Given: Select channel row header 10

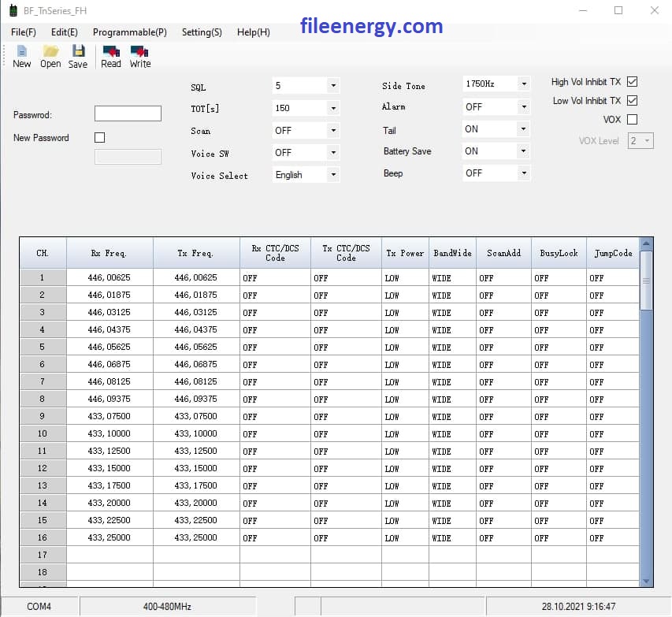Looking at the screenshot, I should click(x=43, y=433).
